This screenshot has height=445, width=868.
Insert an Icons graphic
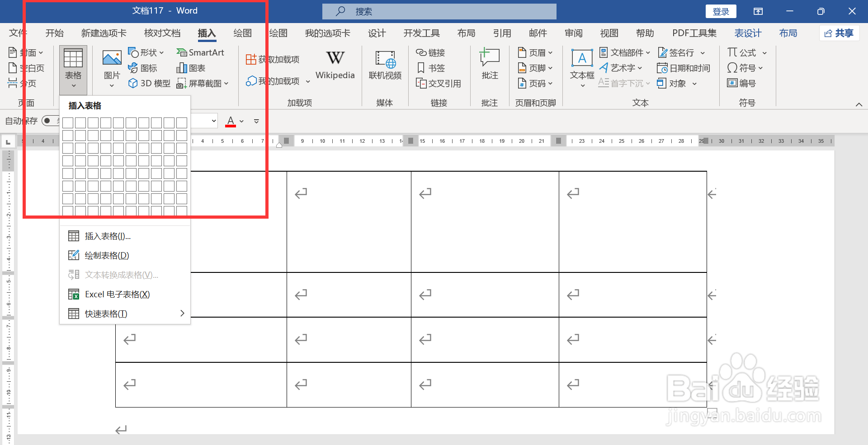click(142, 68)
